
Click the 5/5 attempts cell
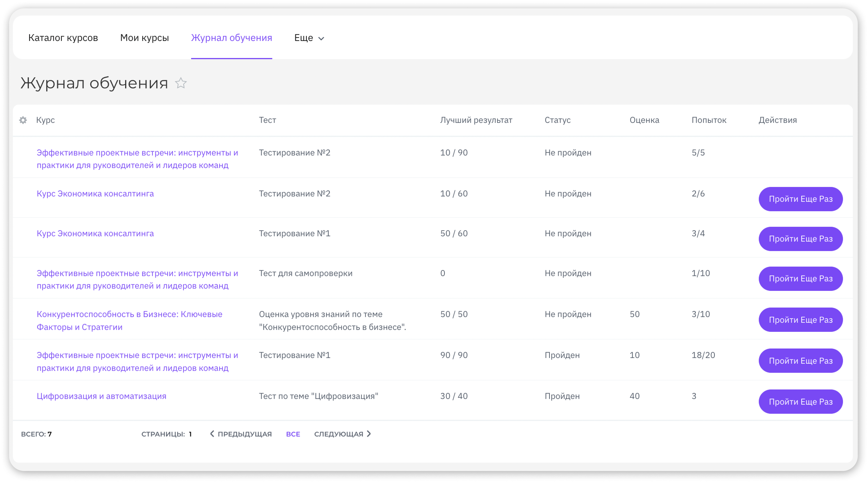pos(698,153)
